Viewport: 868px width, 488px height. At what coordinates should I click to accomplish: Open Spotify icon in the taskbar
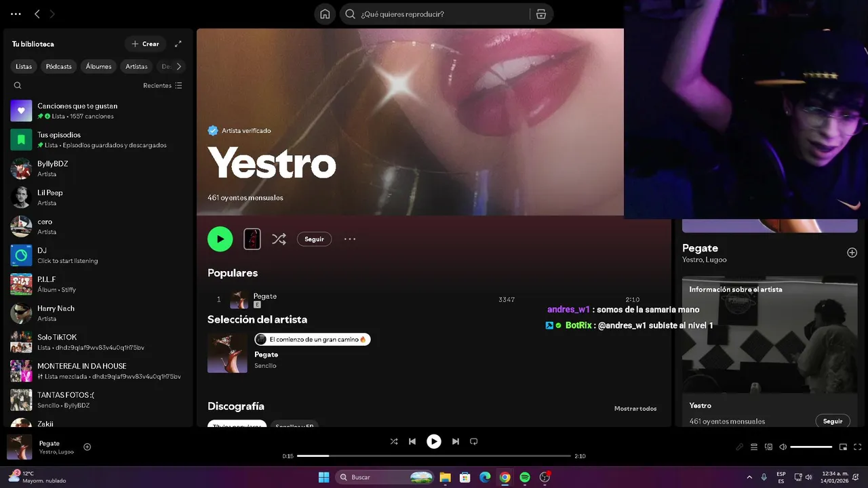pos(525,477)
